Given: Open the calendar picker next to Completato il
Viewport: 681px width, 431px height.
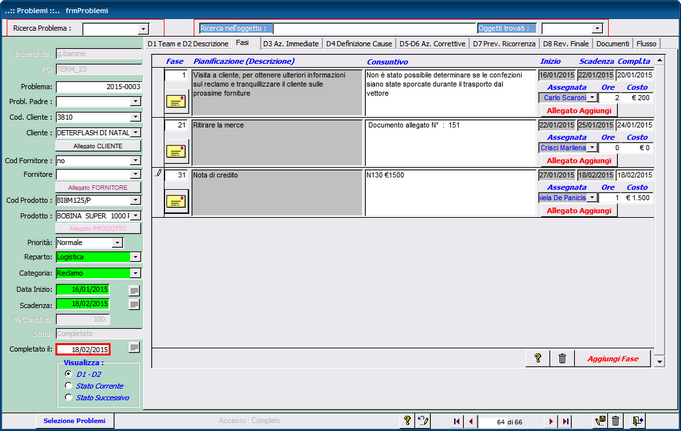Looking at the screenshot, I should click(x=134, y=348).
